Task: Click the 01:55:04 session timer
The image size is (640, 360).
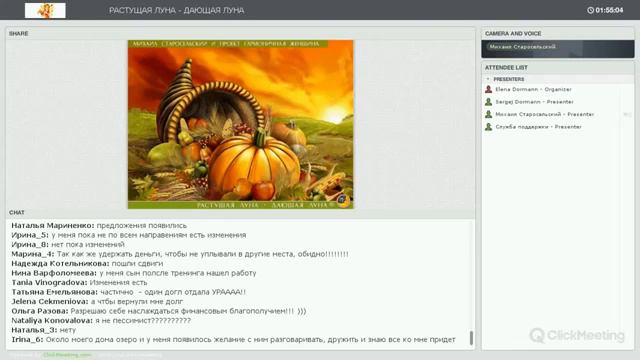Action: 609,10
